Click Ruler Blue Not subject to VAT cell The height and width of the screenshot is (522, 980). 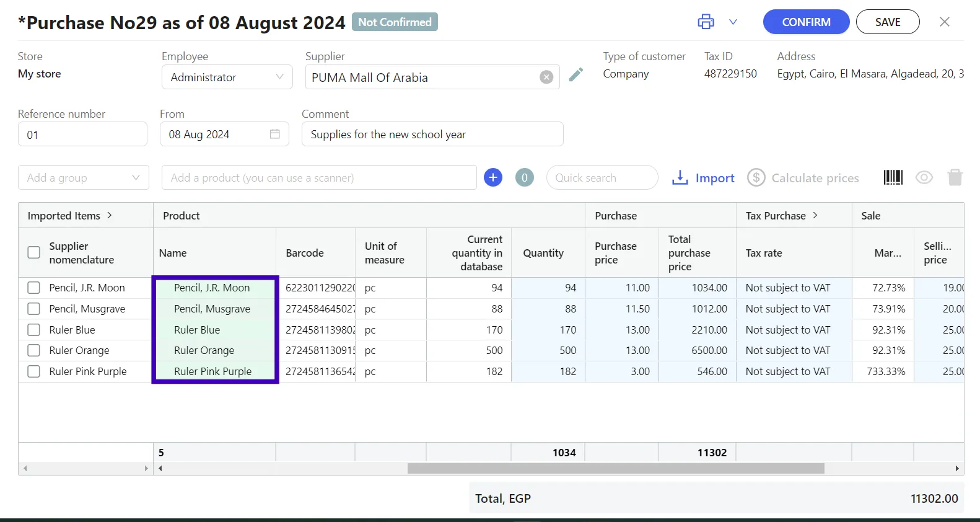click(x=794, y=330)
